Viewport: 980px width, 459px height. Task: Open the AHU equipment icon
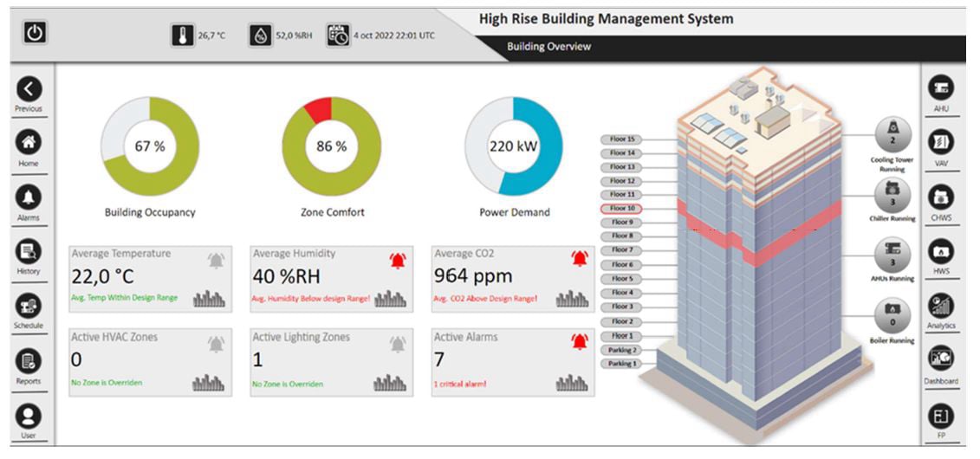point(941,88)
